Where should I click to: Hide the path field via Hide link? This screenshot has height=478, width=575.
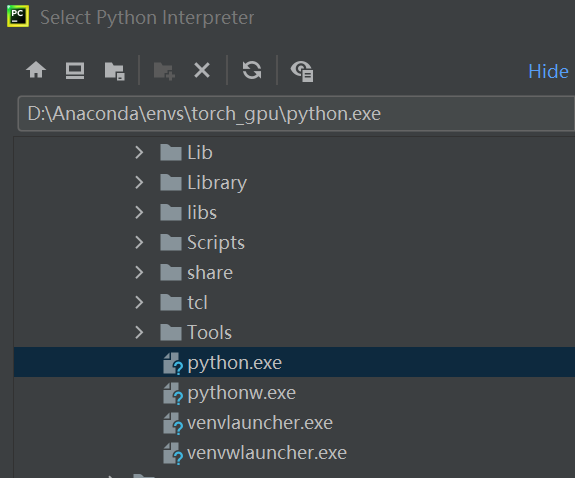pos(548,71)
